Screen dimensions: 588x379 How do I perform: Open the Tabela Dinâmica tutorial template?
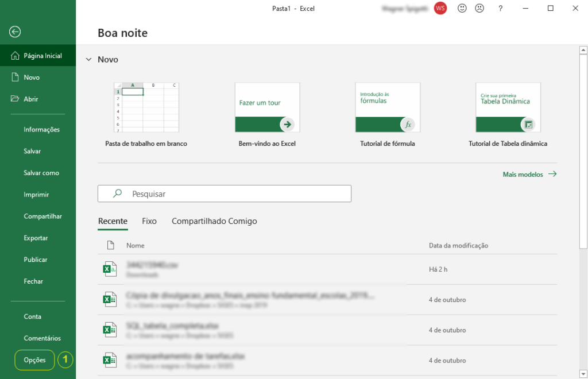(x=508, y=115)
